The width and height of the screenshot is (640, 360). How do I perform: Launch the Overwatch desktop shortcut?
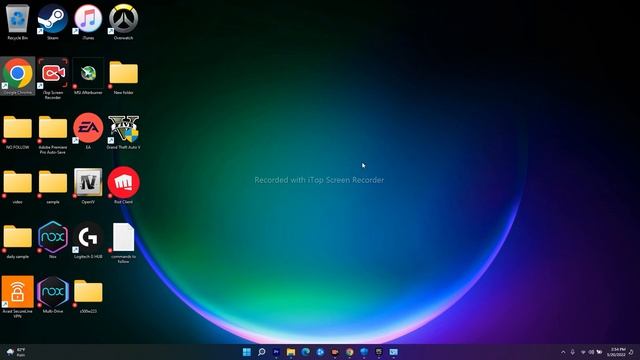click(123, 22)
